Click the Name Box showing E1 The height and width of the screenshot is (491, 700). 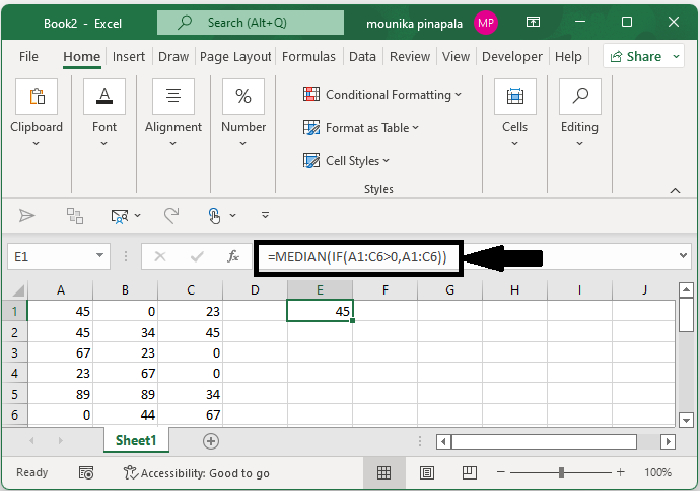coord(48,257)
